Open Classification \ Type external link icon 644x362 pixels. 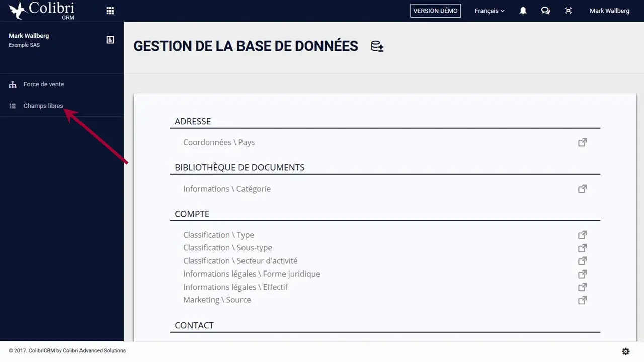click(x=582, y=235)
